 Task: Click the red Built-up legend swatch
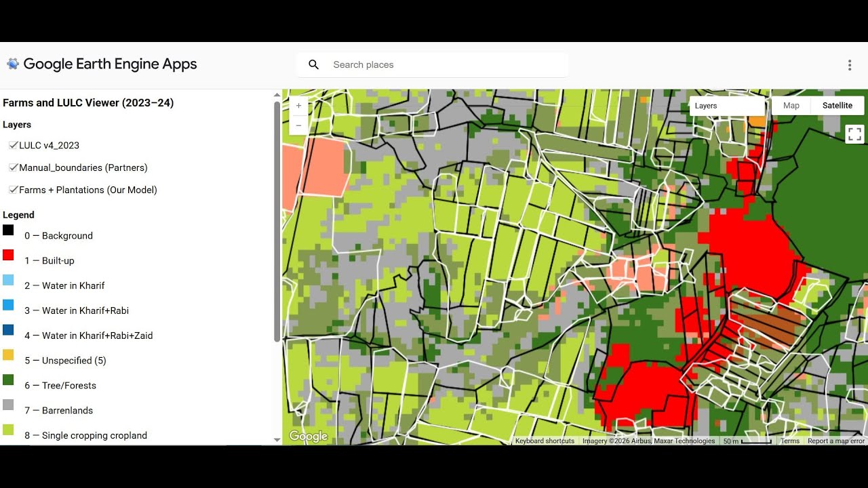(8, 255)
